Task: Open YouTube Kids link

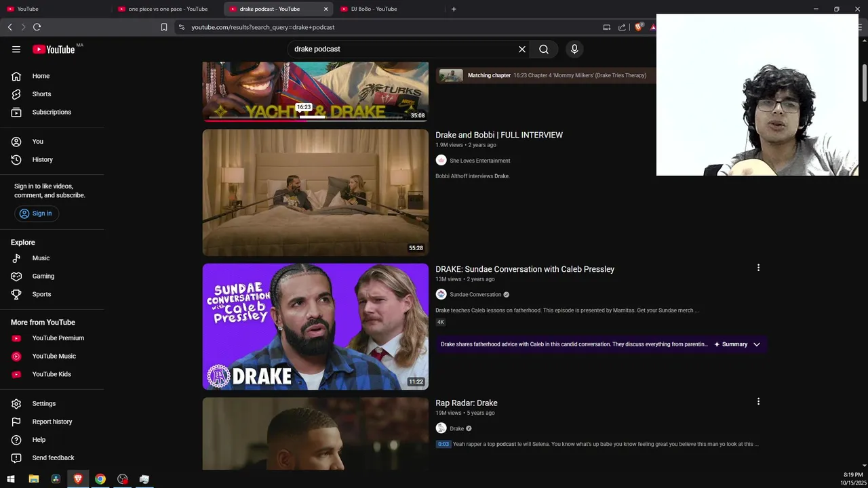Action: 52,374
